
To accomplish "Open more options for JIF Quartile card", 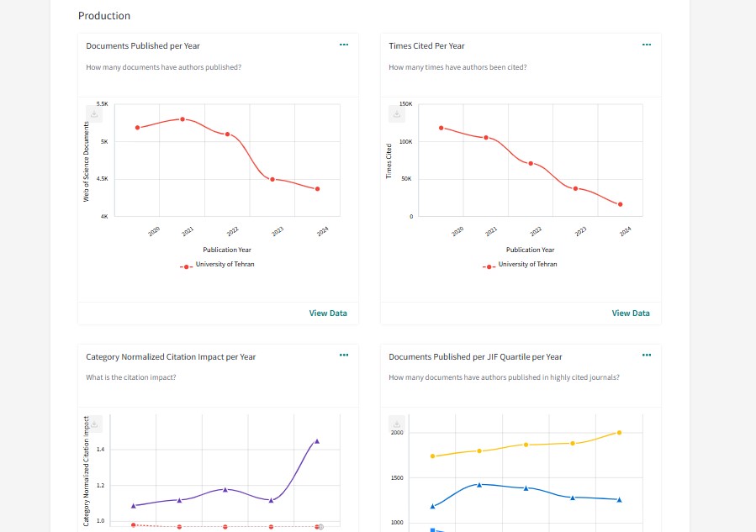I will [646, 356].
